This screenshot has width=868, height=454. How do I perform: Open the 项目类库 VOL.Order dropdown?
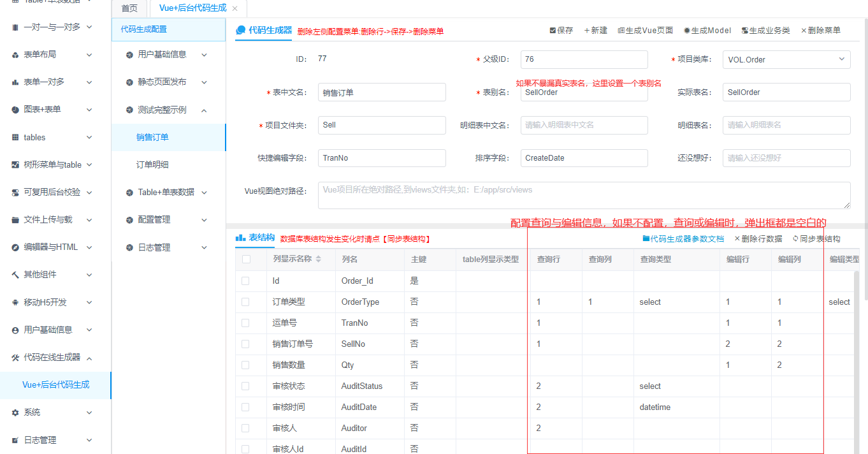point(786,59)
